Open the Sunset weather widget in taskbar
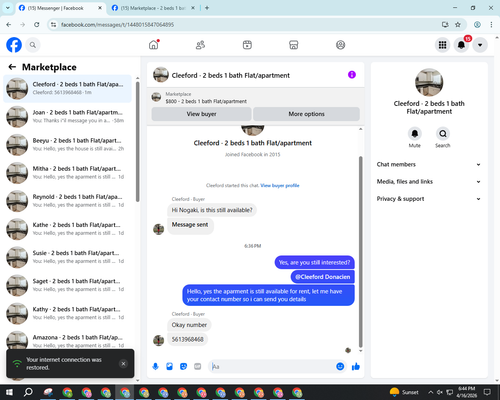 (x=404, y=392)
